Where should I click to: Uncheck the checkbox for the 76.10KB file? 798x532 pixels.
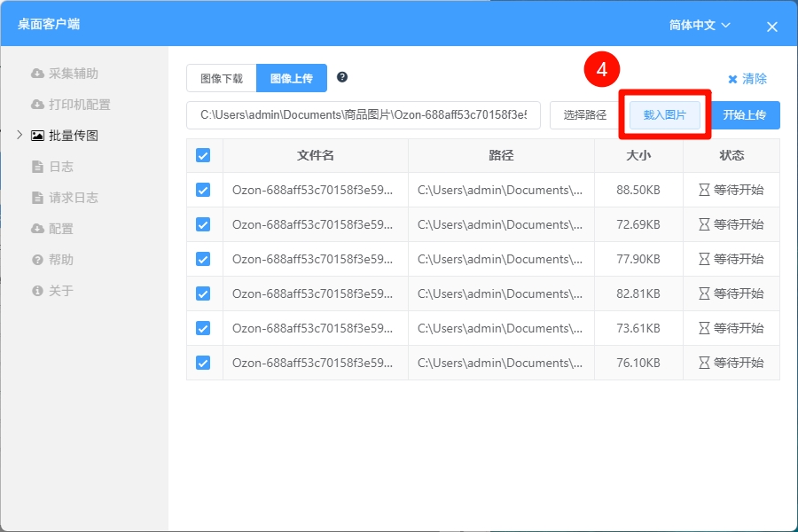tap(203, 363)
